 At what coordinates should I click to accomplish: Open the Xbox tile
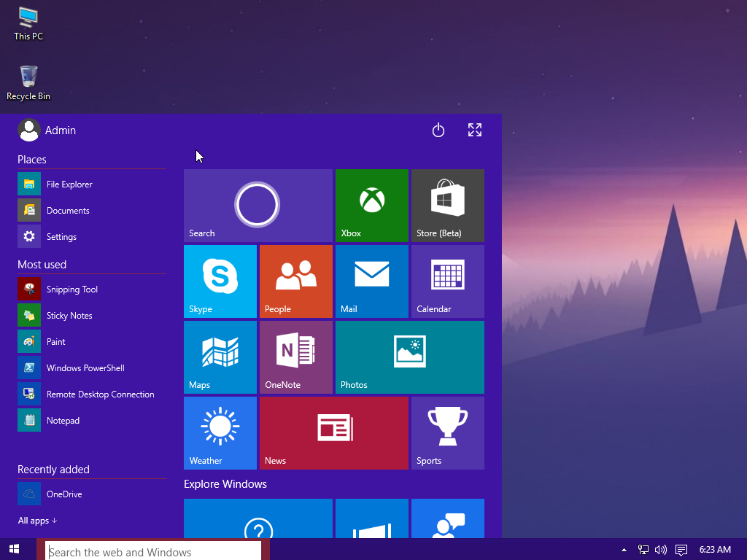click(x=371, y=206)
